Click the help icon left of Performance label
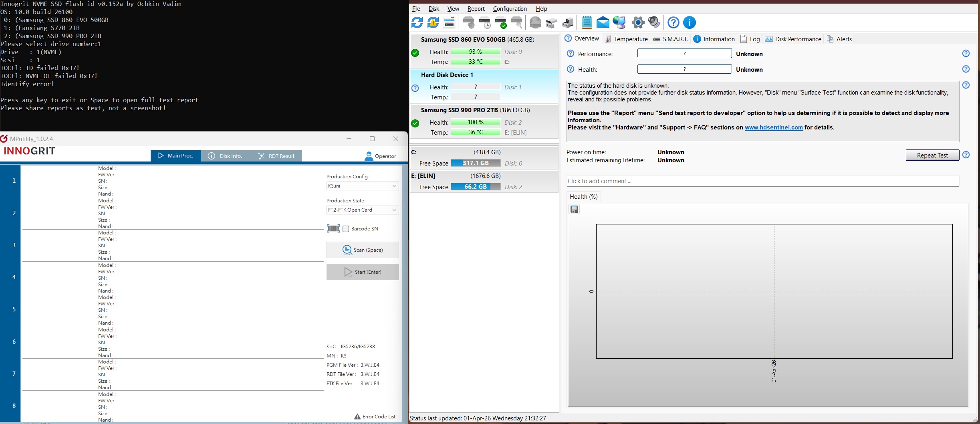Screen dimensions: 980x424 (x=571, y=54)
